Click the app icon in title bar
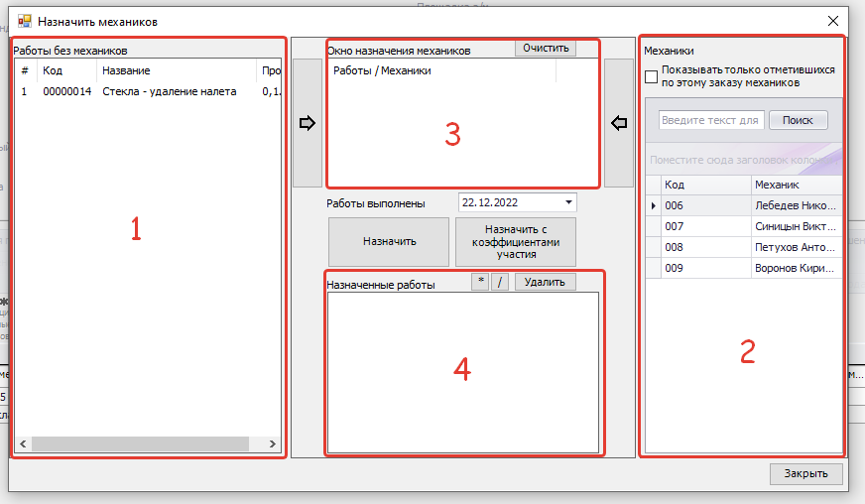865x504 pixels. pos(25,20)
